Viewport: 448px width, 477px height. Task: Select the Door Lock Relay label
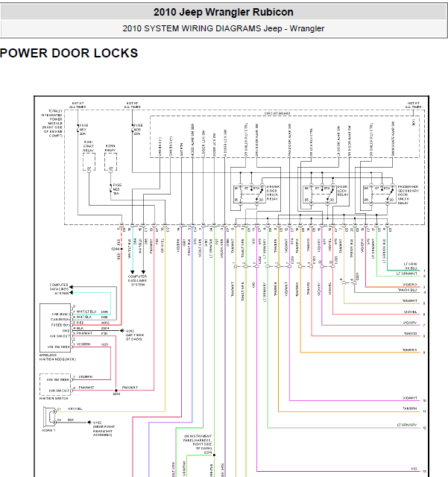coord(343,191)
